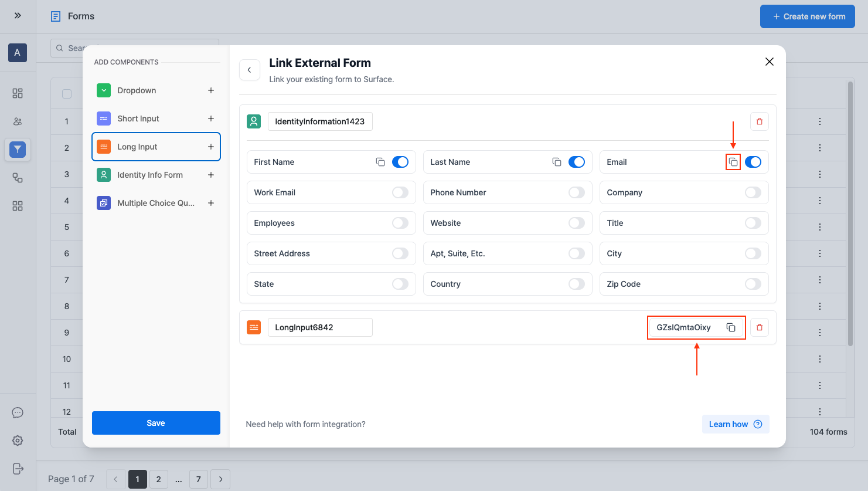The image size is (868, 491).
Task: Open row 1 three-dot options menu
Action: tap(820, 121)
